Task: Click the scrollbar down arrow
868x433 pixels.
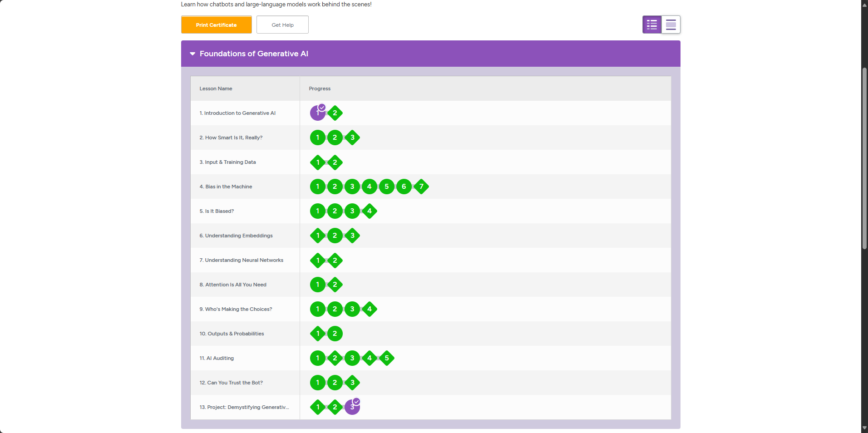Action: coord(864,428)
